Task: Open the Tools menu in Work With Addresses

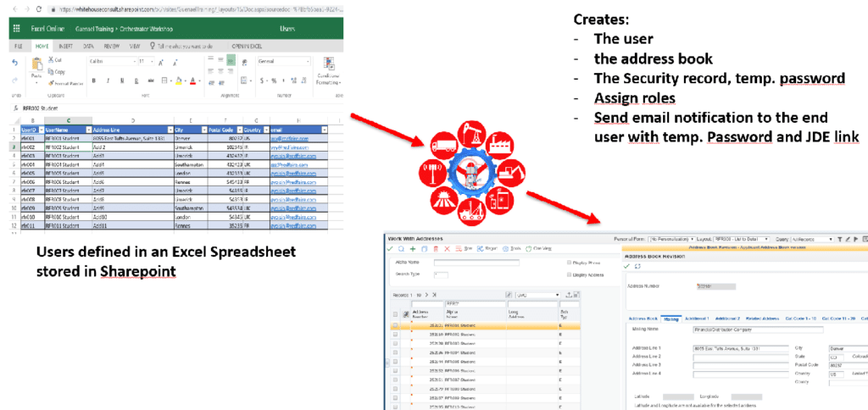Action: pos(511,249)
